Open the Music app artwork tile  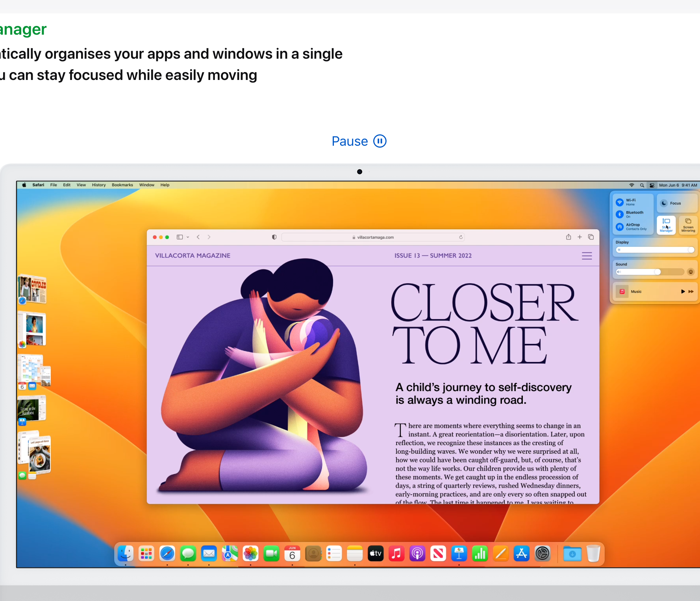[622, 291]
